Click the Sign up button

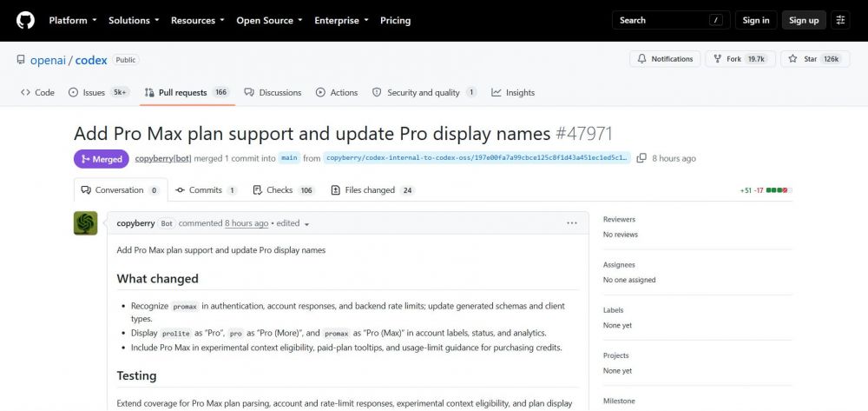click(x=804, y=21)
